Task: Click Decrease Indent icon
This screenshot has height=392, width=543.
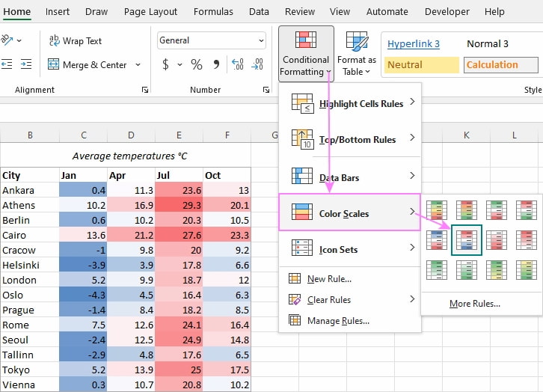Action: pyautogui.click(x=7, y=64)
